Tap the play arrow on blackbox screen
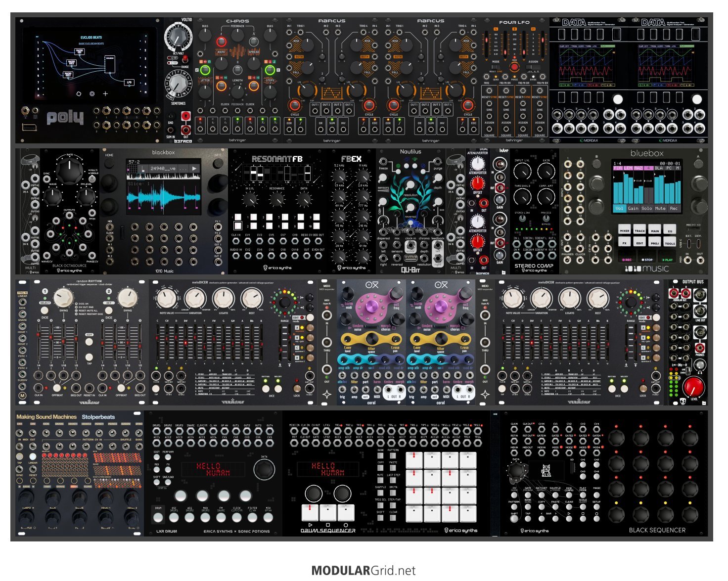 click(x=194, y=169)
